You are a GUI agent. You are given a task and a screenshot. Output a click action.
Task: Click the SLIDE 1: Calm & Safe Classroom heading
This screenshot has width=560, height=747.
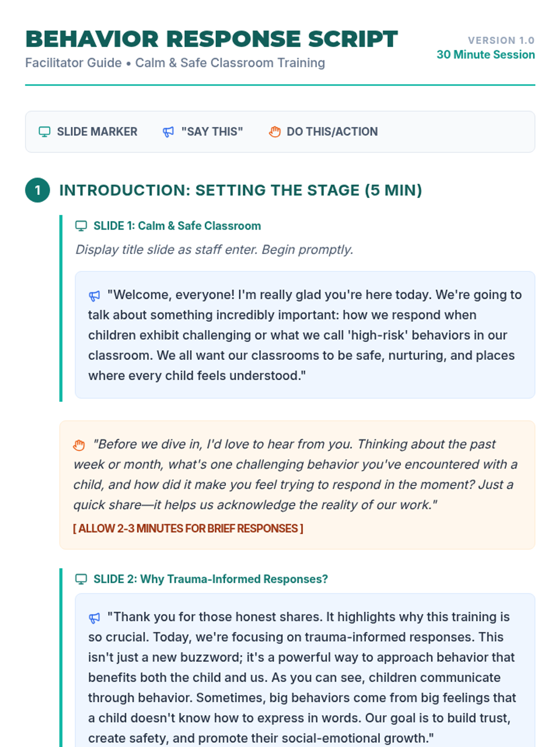pyautogui.click(x=177, y=226)
